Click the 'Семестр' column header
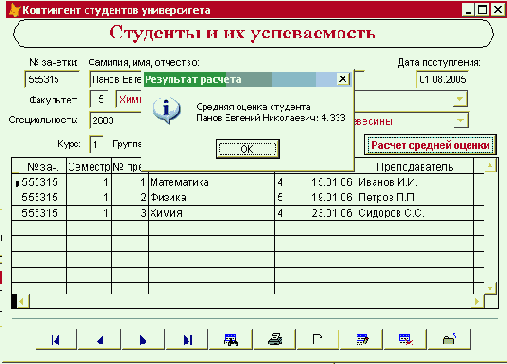 pos(89,167)
